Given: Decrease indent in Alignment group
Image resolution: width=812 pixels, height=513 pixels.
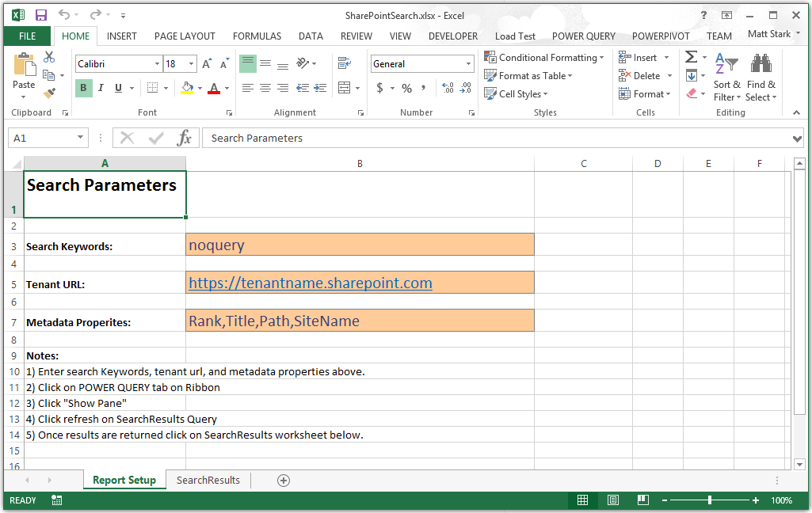Looking at the screenshot, I should (303, 88).
